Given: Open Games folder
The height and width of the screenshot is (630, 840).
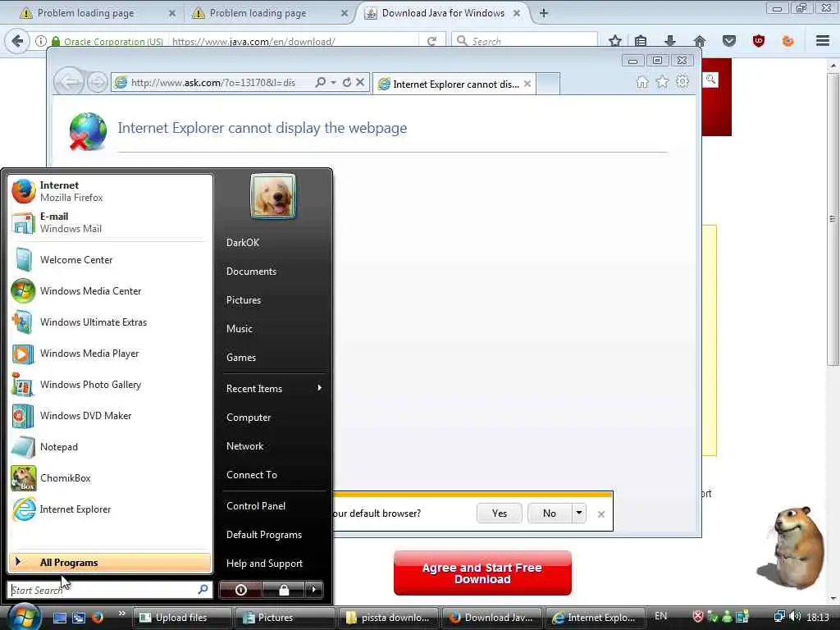Looking at the screenshot, I should [x=241, y=358].
